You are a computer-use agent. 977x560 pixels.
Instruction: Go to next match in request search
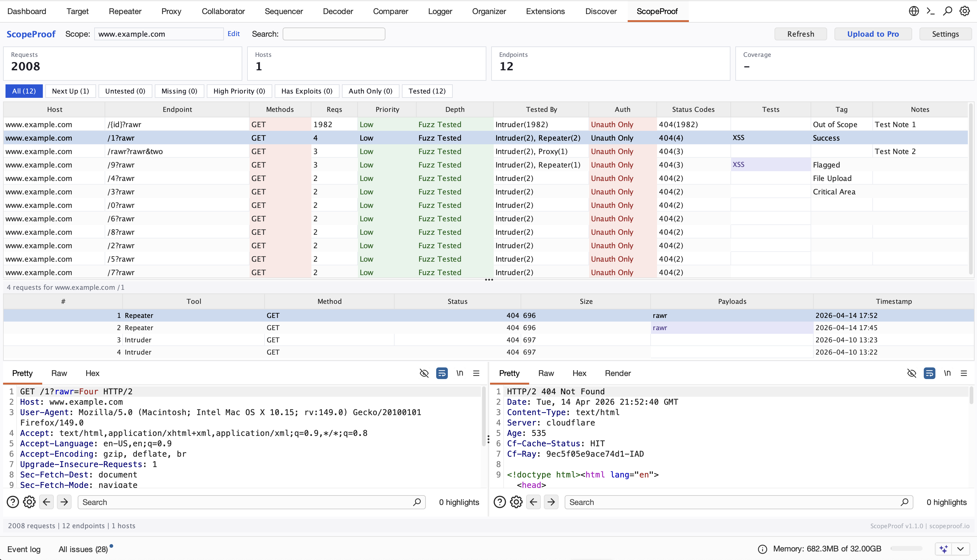click(64, 502)
